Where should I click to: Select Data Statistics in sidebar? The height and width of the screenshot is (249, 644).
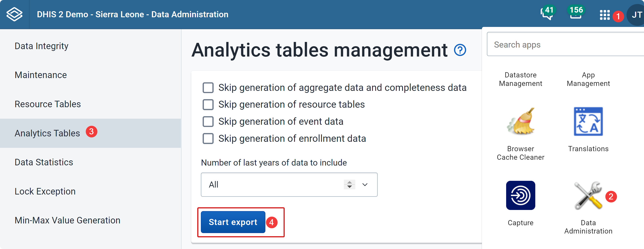click(x=90, y=162)
